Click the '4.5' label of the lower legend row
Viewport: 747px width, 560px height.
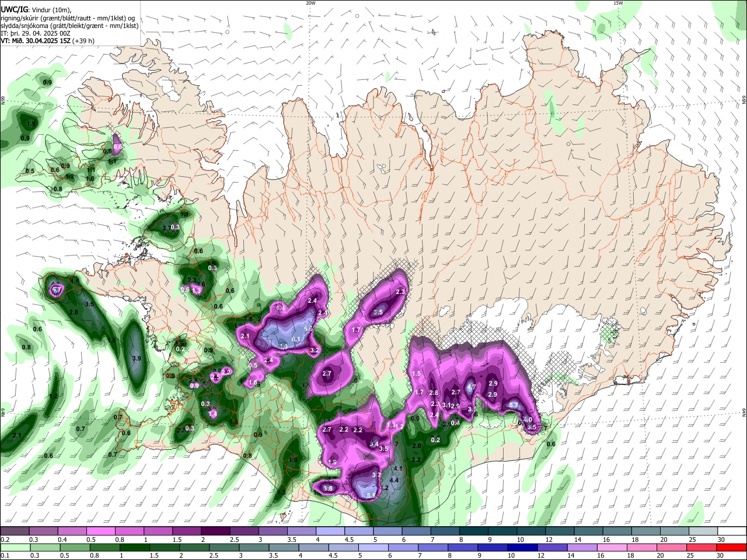[x=334, y=555]
